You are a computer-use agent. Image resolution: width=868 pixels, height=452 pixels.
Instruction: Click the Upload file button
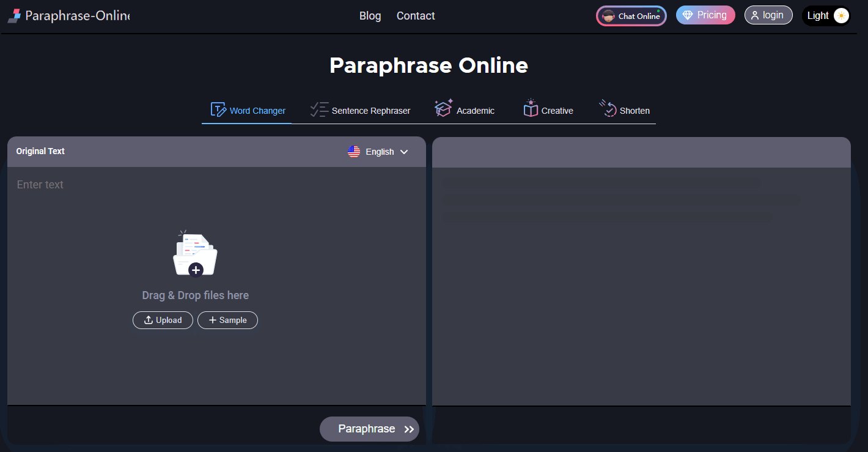tap(163, 320)
